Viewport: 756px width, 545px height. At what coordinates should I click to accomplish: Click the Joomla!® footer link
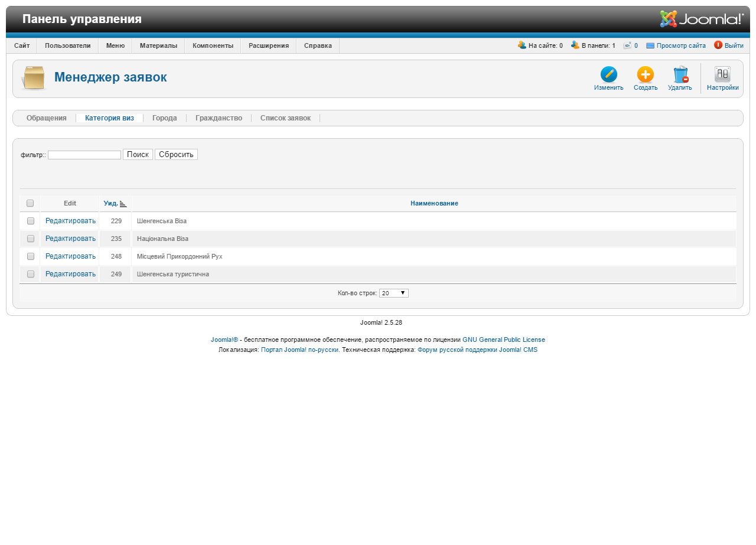pyautogui.click(x=224, y=340)
